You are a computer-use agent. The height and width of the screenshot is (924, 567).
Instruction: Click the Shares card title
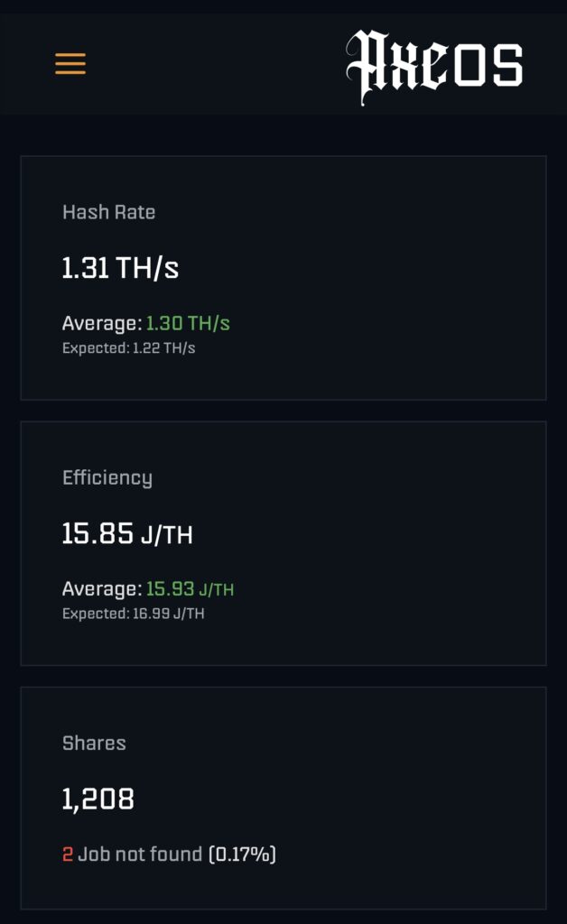click(x=94, y=743)
